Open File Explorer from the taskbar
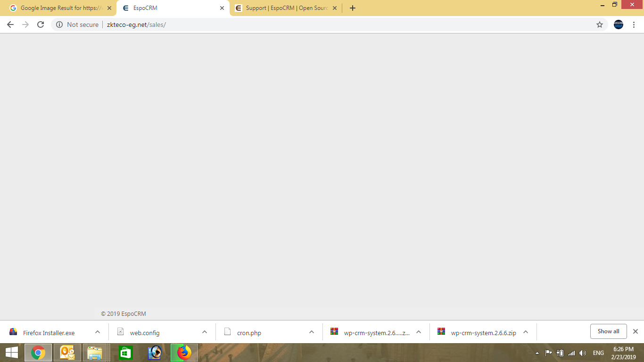The height and width of the screenshot is (362, 644). click(x=95, y=353)
